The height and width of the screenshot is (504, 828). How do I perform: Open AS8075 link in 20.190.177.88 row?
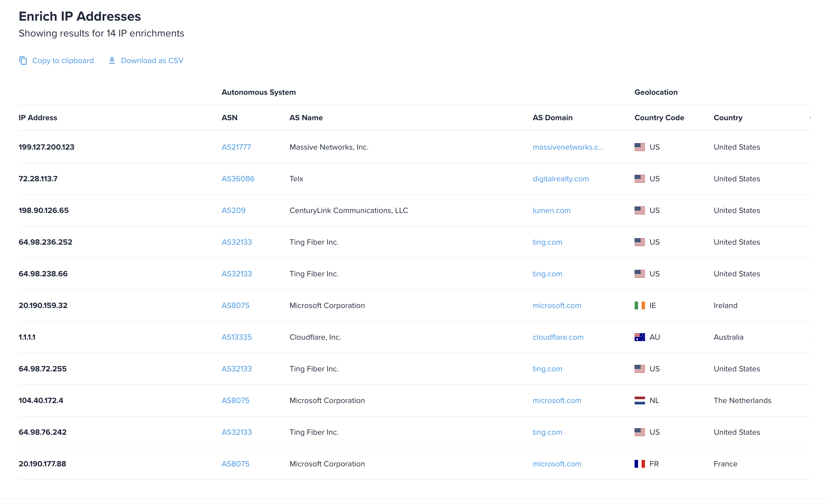[236, 464]
